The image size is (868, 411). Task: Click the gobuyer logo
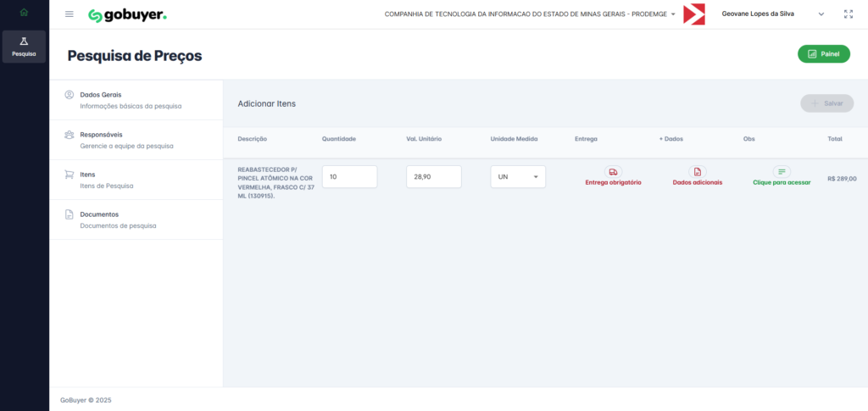127,15
